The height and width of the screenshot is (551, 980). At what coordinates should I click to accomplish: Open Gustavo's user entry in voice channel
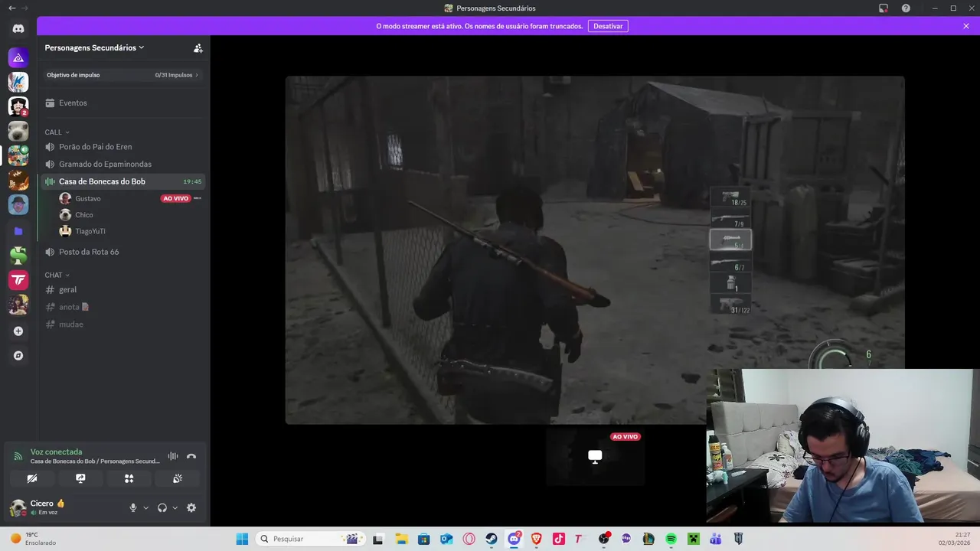tap(129, 198)
